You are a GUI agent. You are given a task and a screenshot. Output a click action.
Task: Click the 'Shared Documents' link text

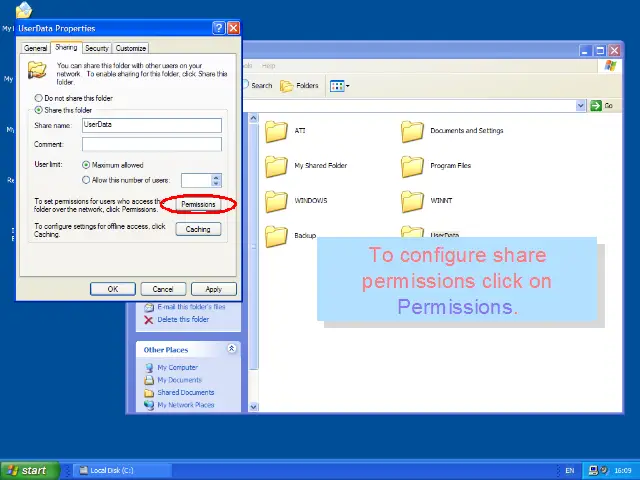tap(186, 392)
